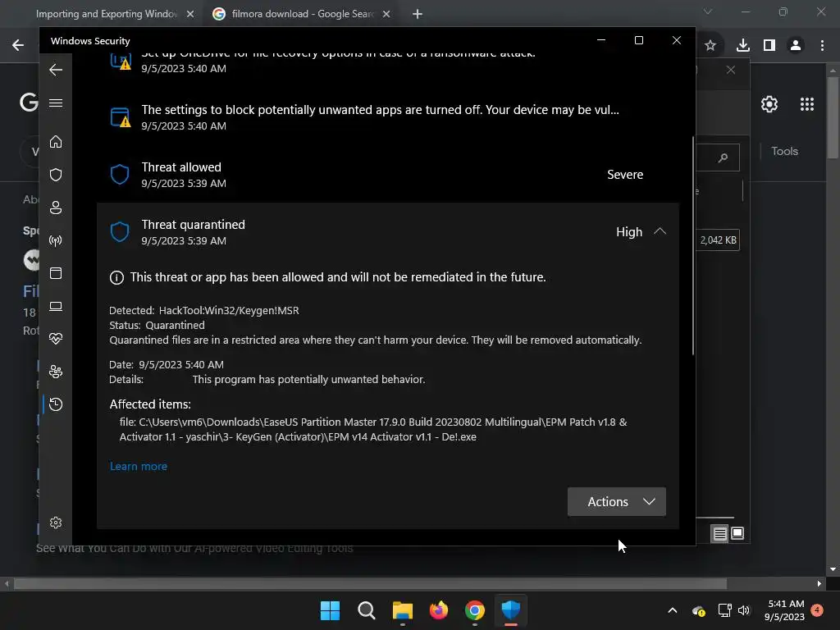Open Firefox from taskbar

click(x=439, y=610)
